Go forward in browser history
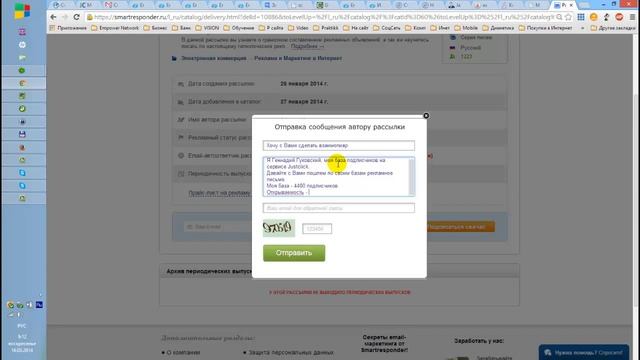 click(65, 17)
